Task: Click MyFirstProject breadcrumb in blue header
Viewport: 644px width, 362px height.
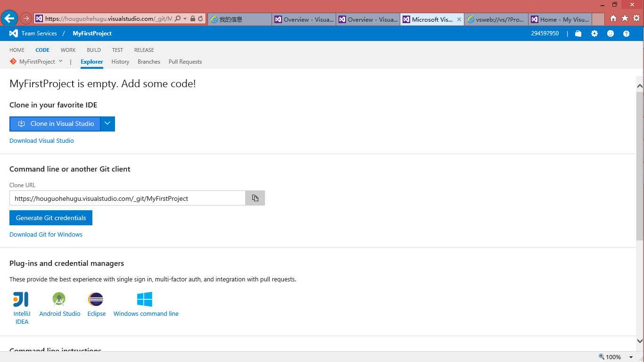Action: [x=92, y=33]
